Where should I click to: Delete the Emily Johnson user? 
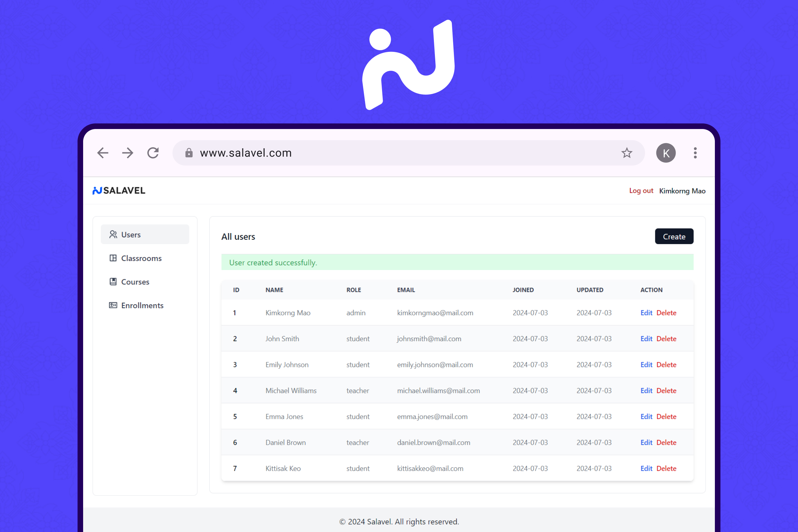pyautogui.click(x=666, y=365)
